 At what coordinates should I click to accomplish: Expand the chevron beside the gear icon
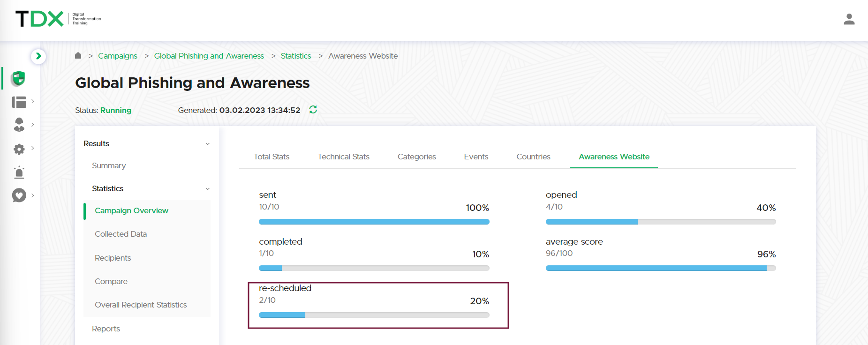tap(32, 148)
